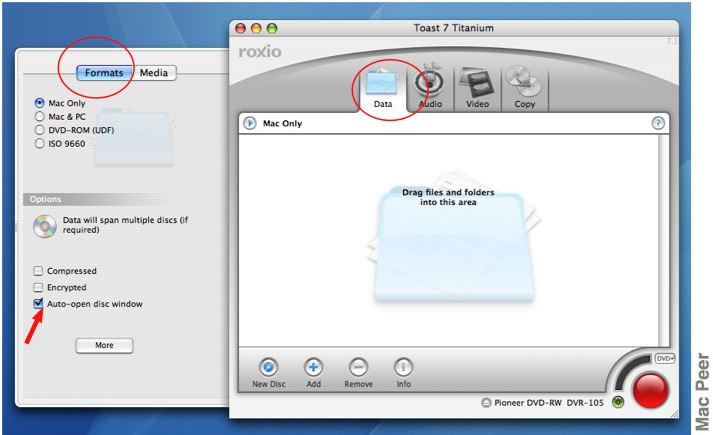The image size is (713, 435).
Task: Select the ISO 9660 format option
Action: (x=40, y=144)
